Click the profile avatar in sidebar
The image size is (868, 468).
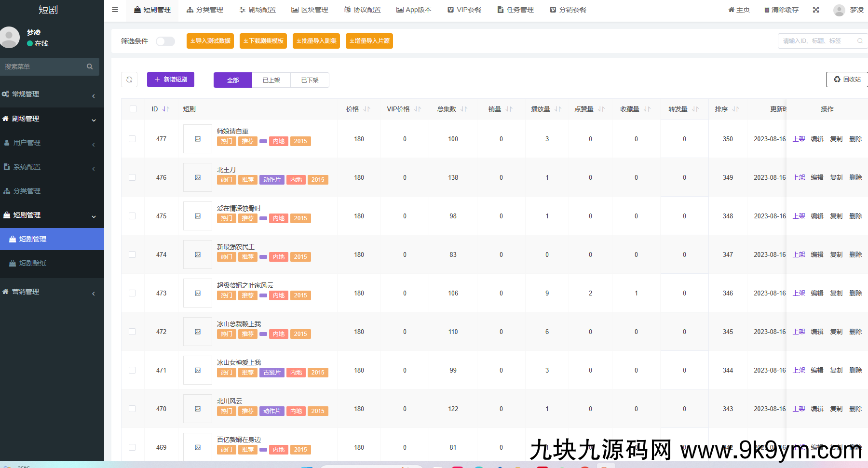(10, 38)
